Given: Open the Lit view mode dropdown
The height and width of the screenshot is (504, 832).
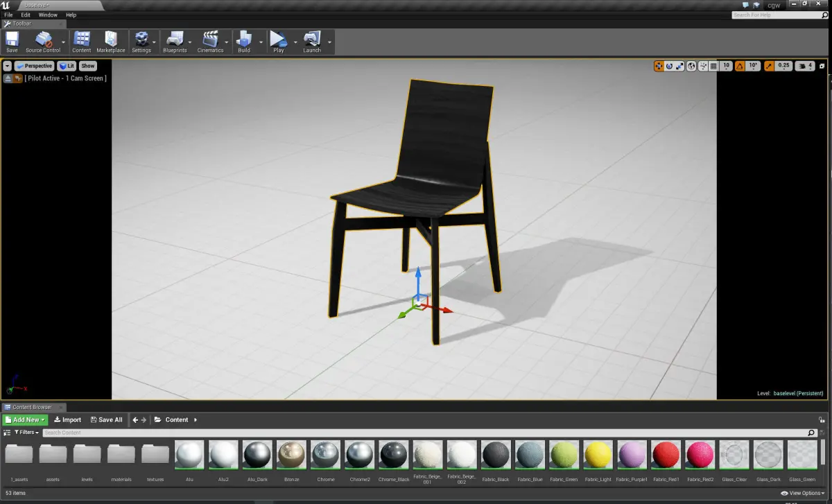Looking at the screenshot, I should coord(67,66).
